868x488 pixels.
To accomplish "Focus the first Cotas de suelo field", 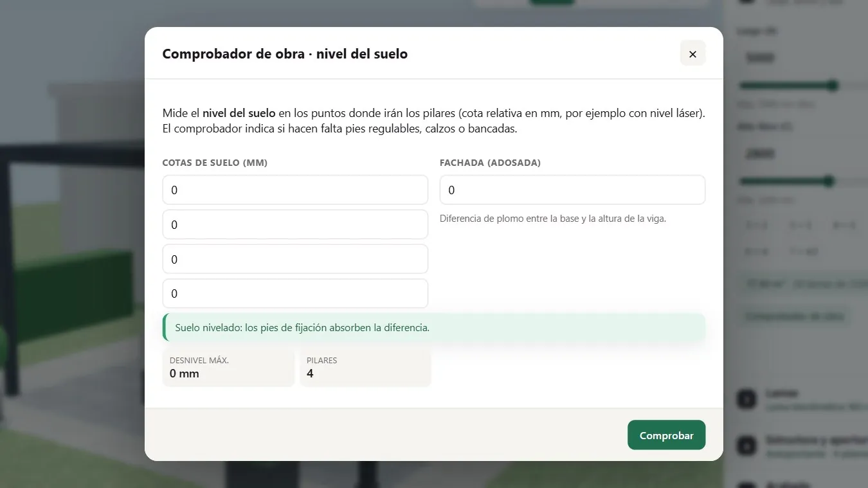I will [295, 190].
